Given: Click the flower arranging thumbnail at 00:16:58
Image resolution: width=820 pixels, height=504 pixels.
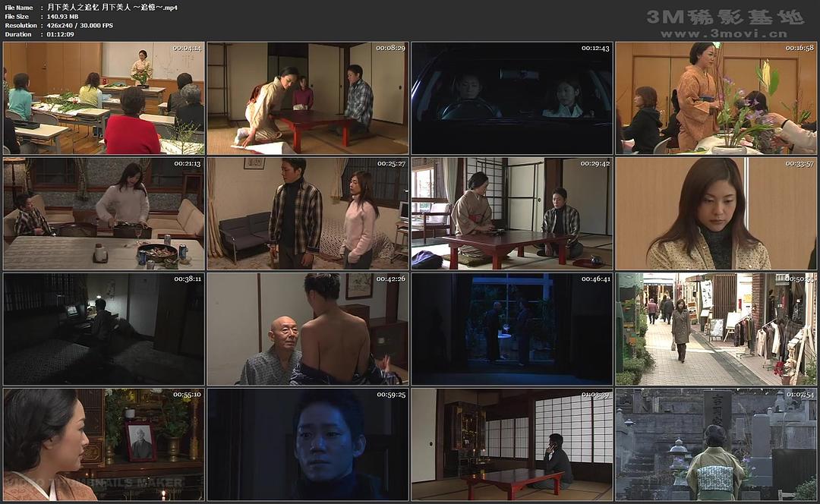Looking at the screenshot, I should coord(715,98).
